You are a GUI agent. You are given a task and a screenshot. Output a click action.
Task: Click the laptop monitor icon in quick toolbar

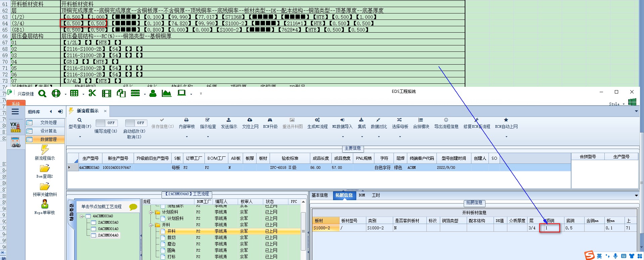click(x=182, y=93)
